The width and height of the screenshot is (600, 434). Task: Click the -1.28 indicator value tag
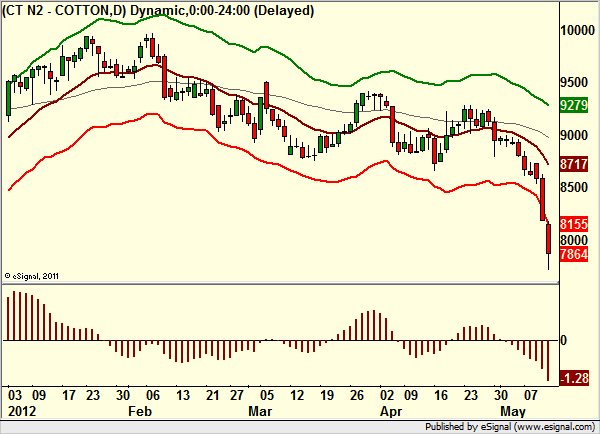(x=574, y=378)
